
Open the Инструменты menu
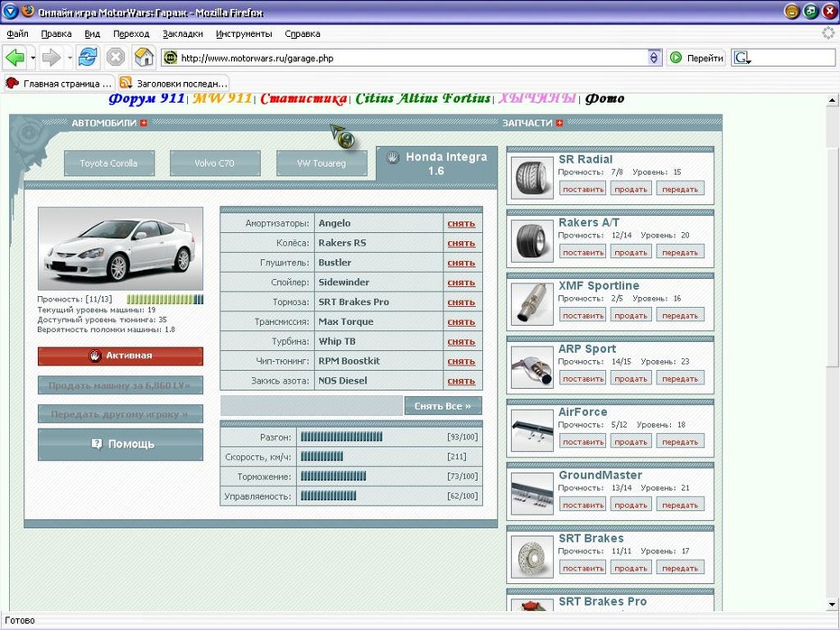click(x=244, y=33)
